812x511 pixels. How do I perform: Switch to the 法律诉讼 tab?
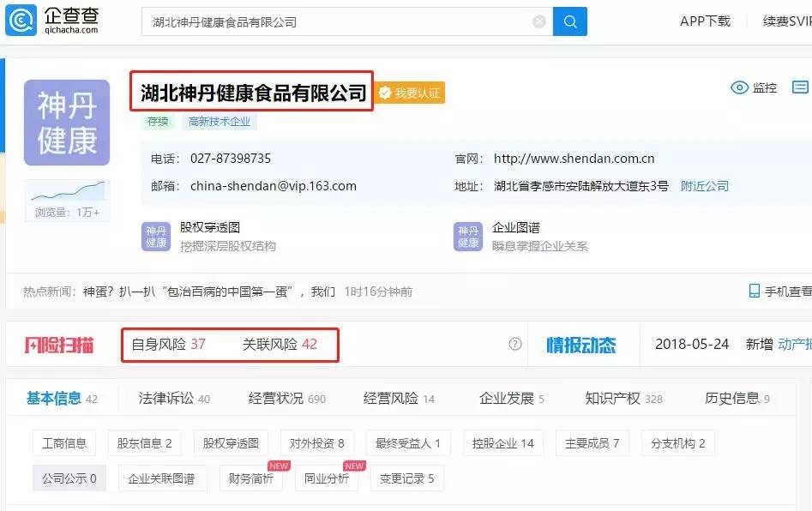[x=174, y=398]
